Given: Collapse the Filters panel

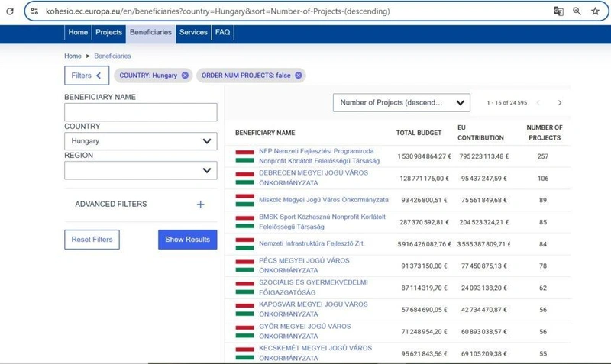Looking at the screenshot, I should (86, 76).
